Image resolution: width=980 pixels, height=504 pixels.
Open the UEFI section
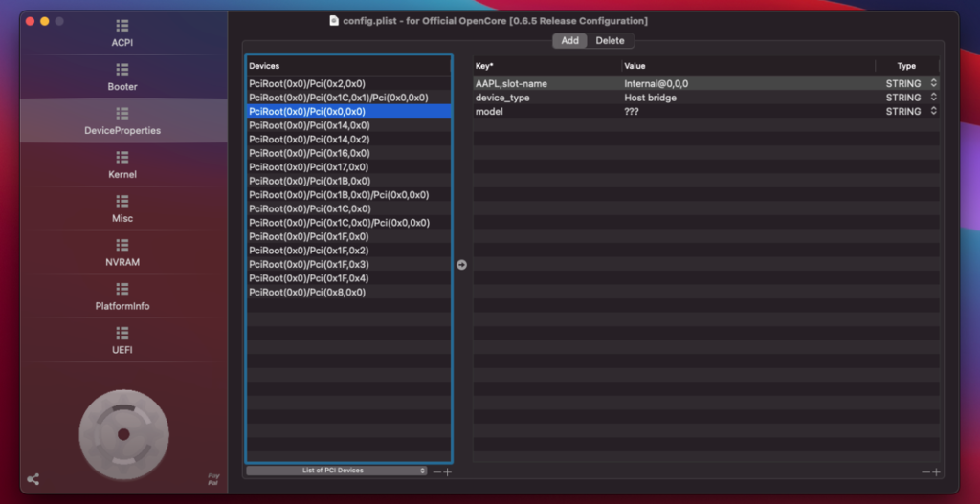tap(122, 340)
